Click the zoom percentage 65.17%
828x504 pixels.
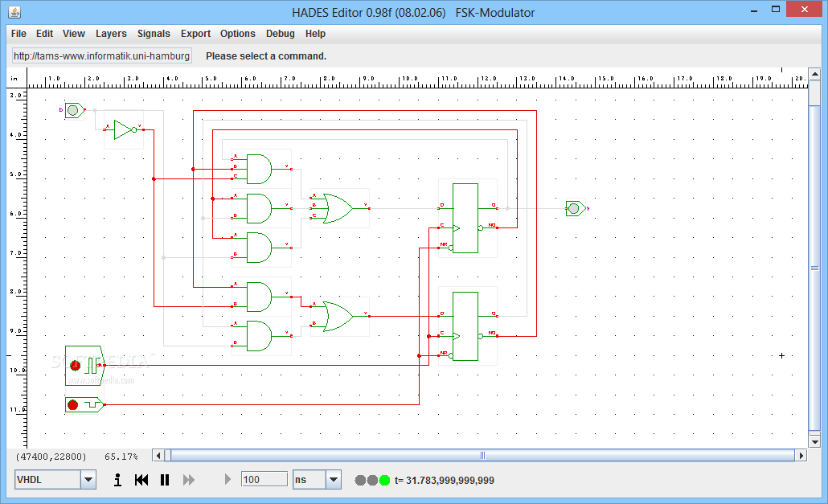coord(121,457)
